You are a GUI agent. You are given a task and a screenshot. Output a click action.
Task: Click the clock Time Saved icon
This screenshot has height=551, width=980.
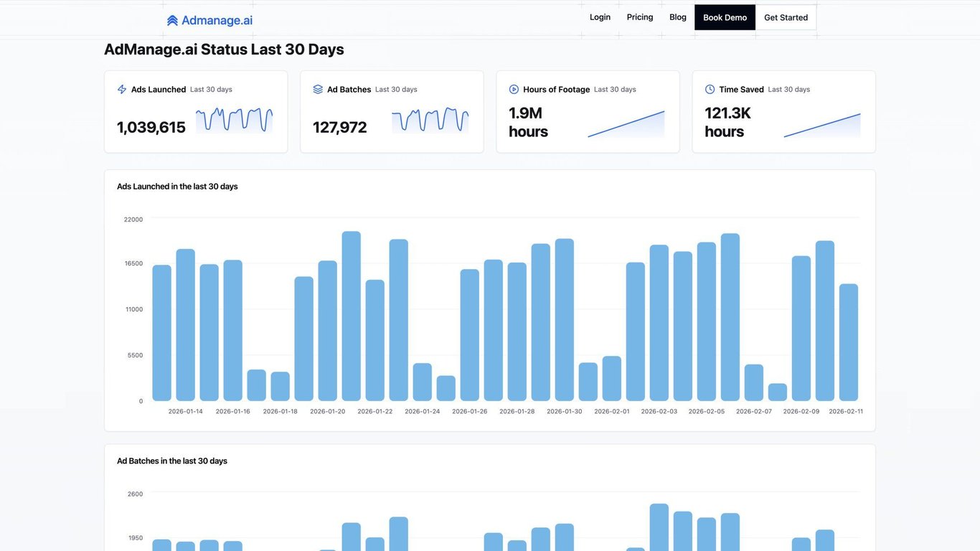[710, 90]
